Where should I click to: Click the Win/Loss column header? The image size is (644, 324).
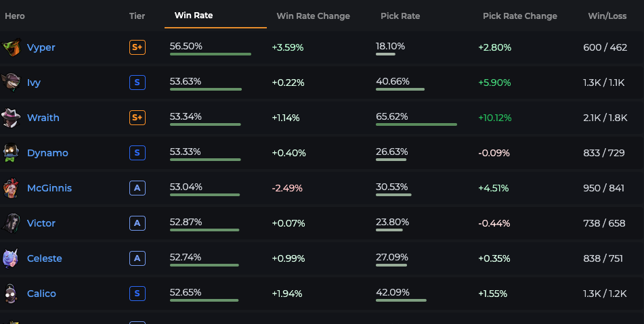(x=607, y=16)
